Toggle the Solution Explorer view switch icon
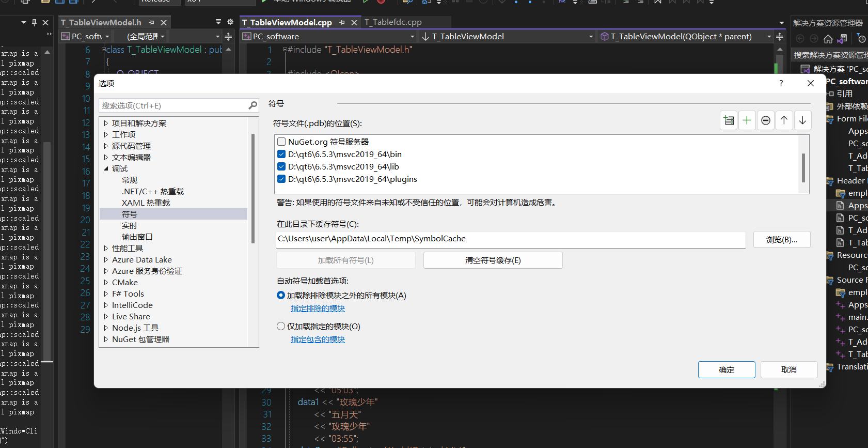This screenshot has width=868, height=448. pyautogui.click(x=843, y=39)
